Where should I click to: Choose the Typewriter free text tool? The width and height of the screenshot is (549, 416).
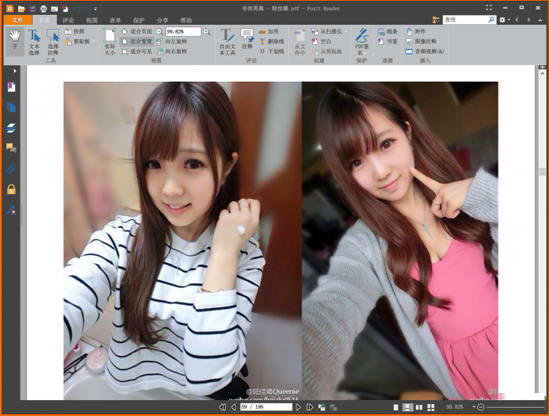click(x=227, y=42)
